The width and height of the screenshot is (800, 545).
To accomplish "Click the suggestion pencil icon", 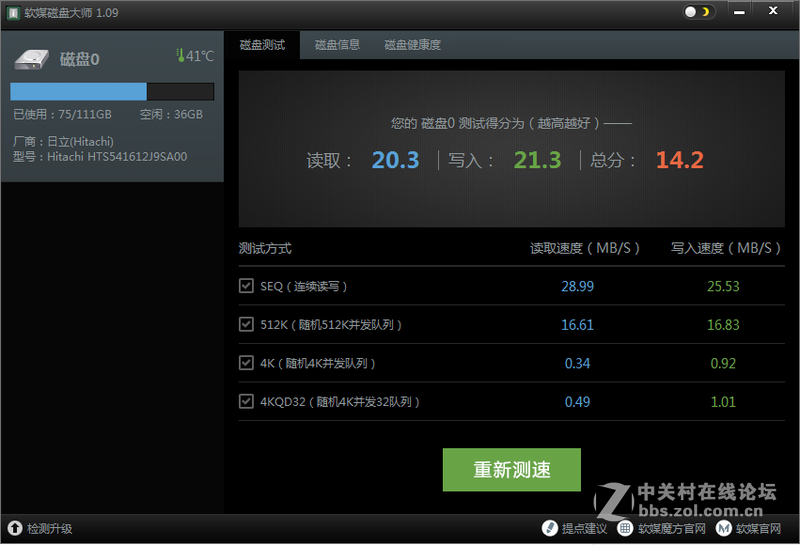I will point(549,528).
